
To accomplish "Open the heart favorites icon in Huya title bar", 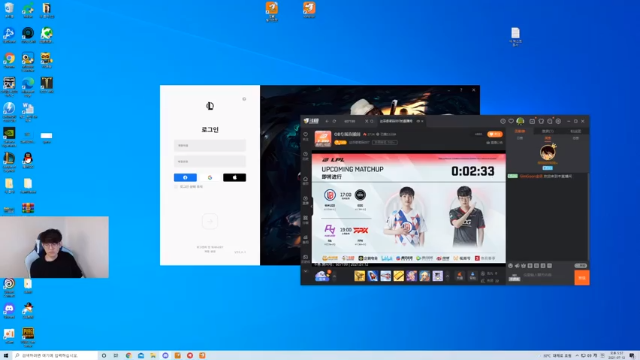I will [511, 121].
